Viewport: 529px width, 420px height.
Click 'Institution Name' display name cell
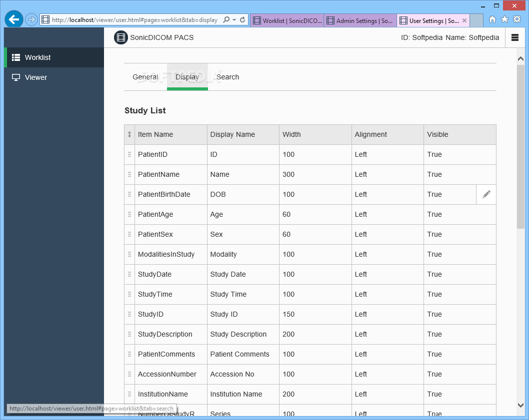243,394
